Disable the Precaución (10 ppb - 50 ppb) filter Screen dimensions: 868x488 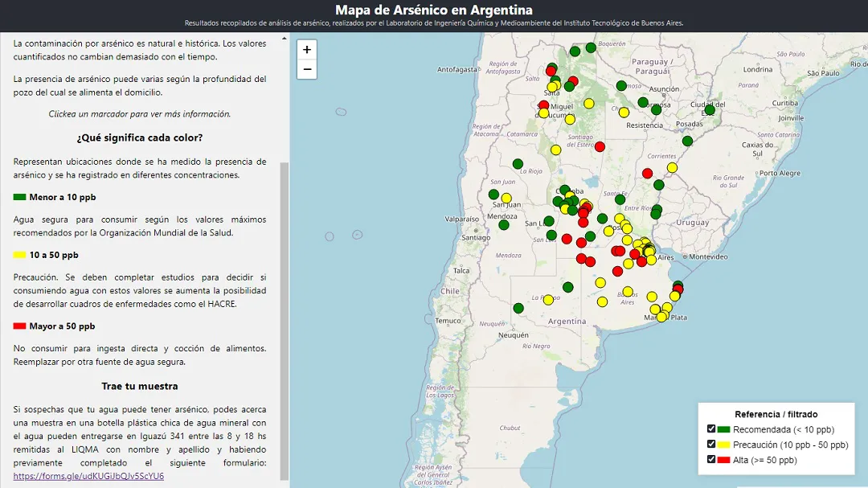tap(710, 445)
